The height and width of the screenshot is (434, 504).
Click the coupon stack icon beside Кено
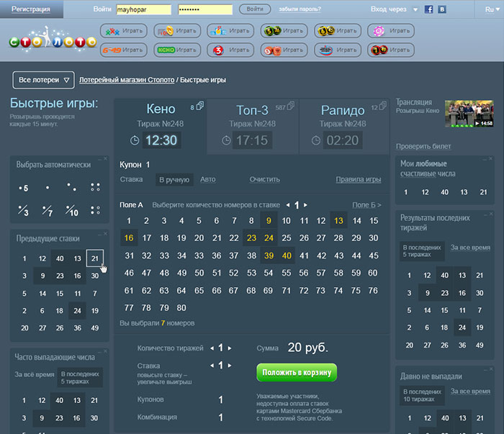199,107
